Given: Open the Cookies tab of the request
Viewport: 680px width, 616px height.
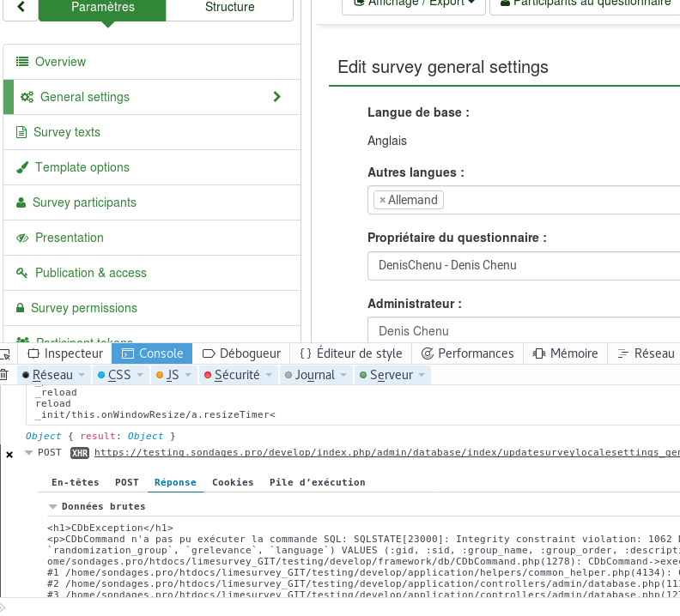Looking at the screenshot, I should pyautogui.click(x=233, y=482).
